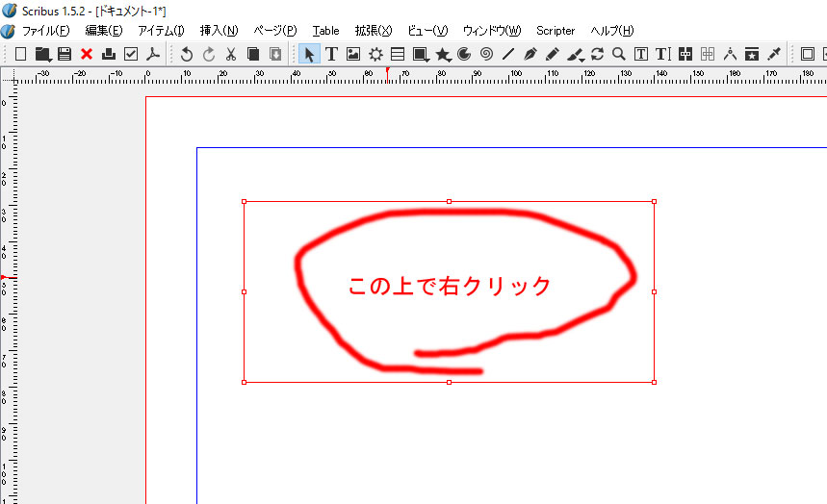Screen dimensions: 827x504
Task: Open the ページ(P) menu
Action: pos(275,31)
